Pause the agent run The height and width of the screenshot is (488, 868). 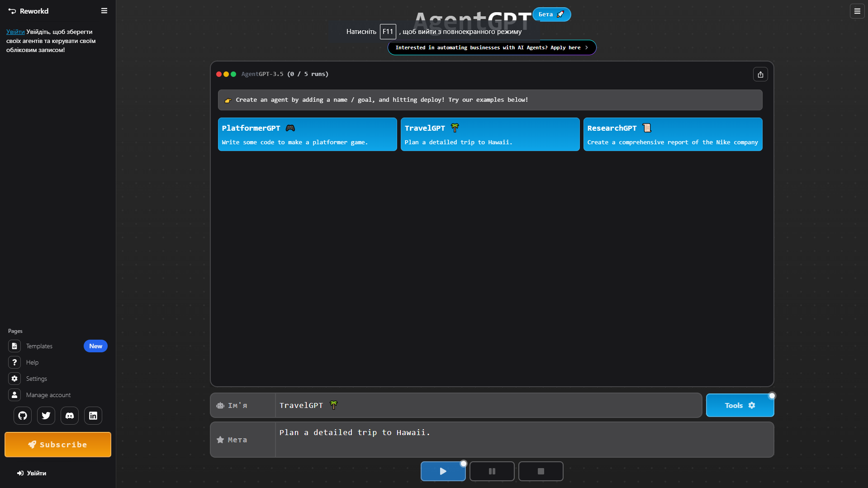[x=492, y=471]
